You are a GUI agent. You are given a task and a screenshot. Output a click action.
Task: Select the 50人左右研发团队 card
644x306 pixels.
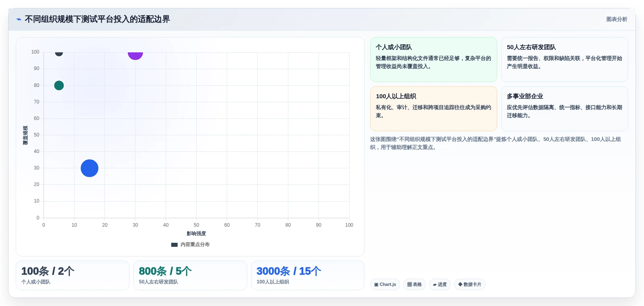click(565, 60)
